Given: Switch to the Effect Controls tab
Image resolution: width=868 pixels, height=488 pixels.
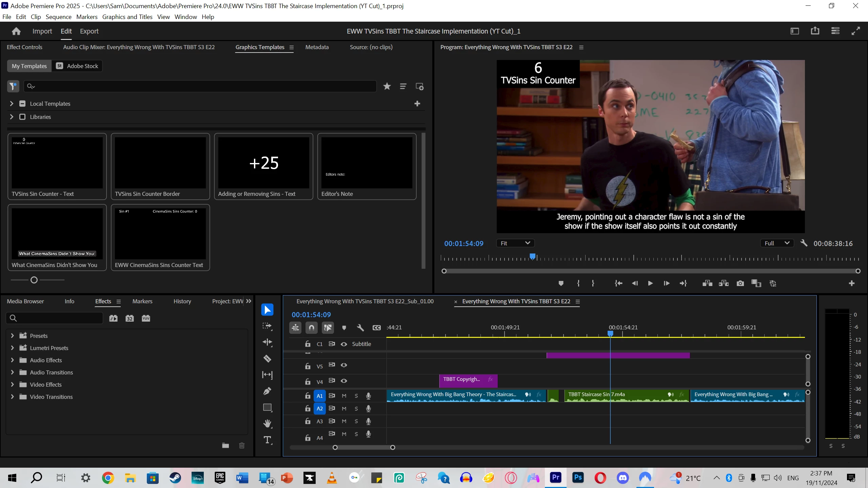Looking at the screenshot, I should 24,47.
